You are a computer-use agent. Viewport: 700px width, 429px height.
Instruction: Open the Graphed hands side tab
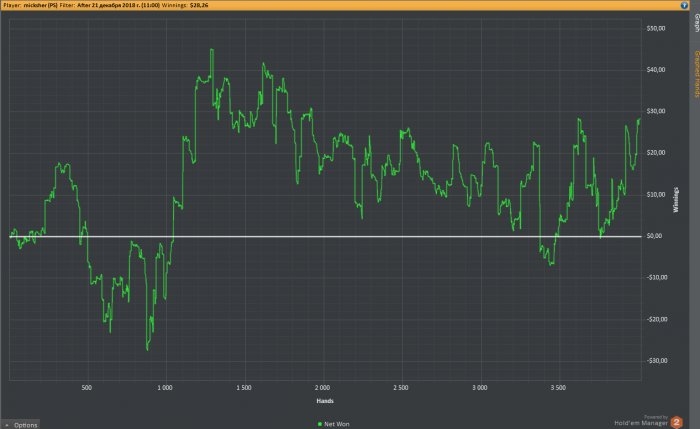[696, 74]
